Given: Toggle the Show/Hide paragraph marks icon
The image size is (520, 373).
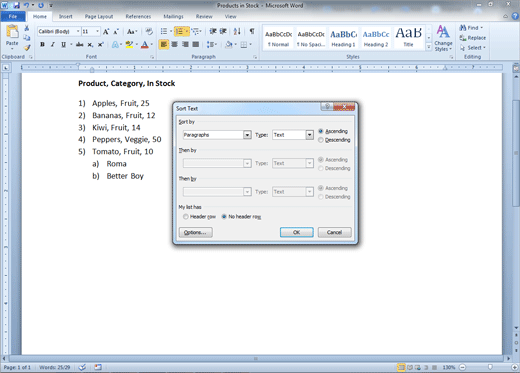Looking at the screenshot, I should click(252, 31).
